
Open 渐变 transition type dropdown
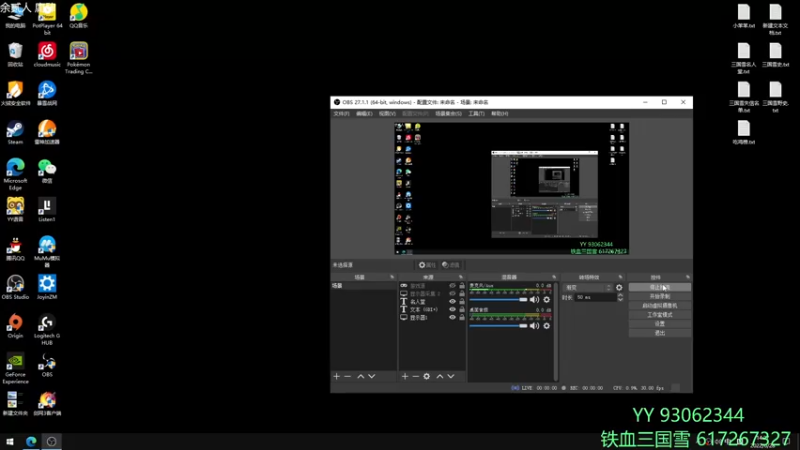587,288
